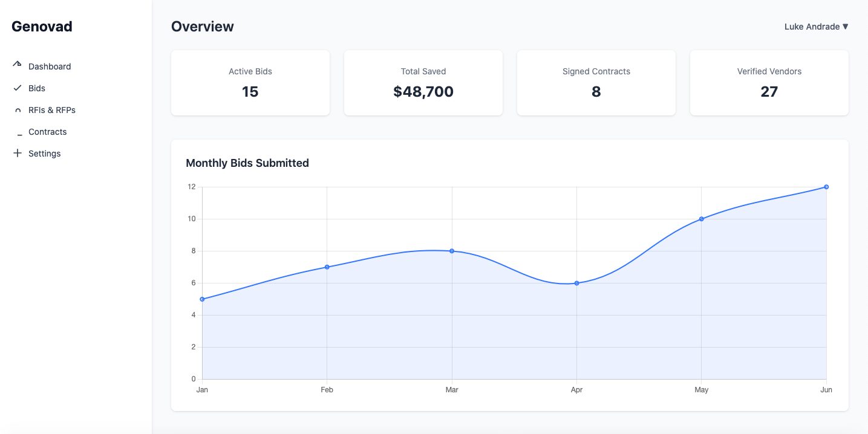This screenshot has width=868, height=434.
Task: Click the Genovad logo title
Action: tap(42, 27)
